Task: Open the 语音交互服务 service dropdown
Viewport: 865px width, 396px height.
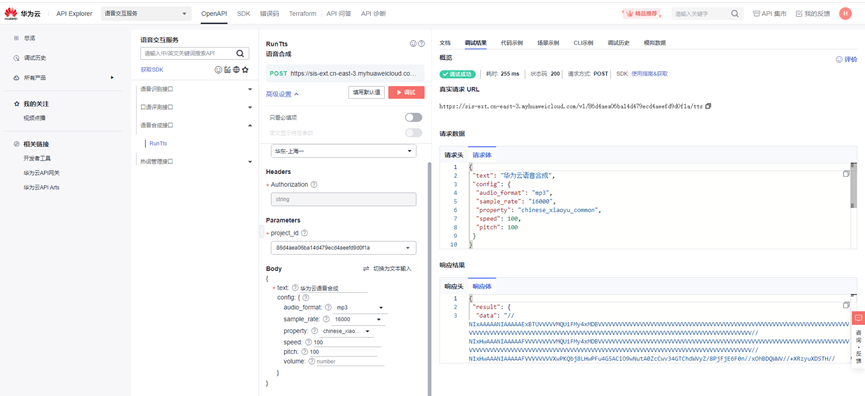Action: pyautogui.click(x=146, y=14)
